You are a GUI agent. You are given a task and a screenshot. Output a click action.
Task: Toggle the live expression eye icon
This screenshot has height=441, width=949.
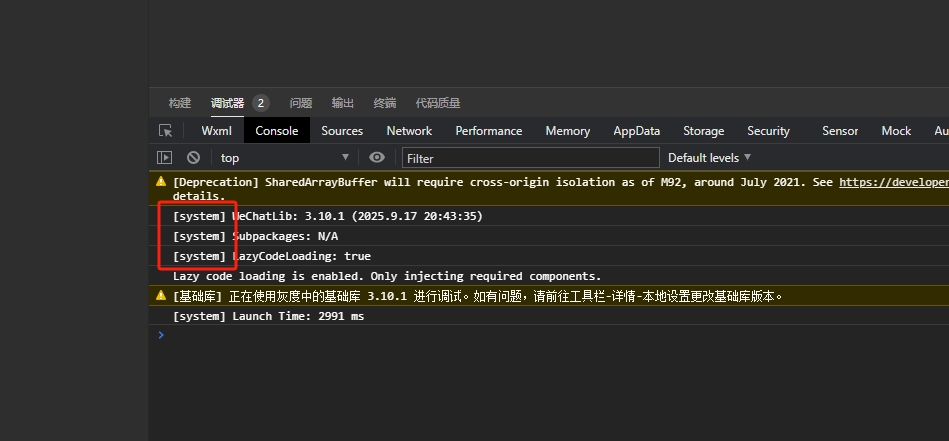click(x=377, y=158)
